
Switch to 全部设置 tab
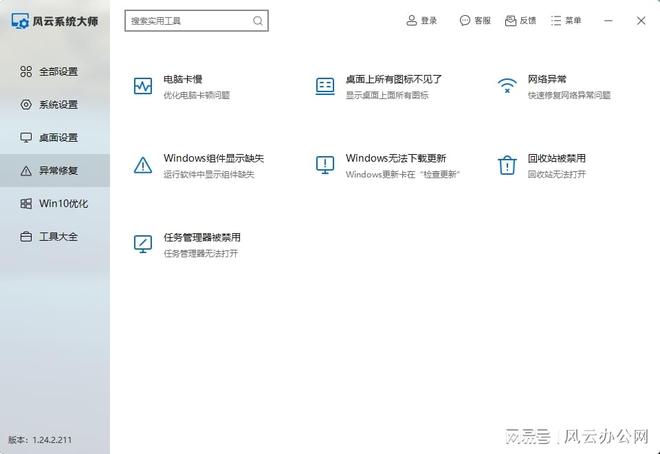click(55, 72)
